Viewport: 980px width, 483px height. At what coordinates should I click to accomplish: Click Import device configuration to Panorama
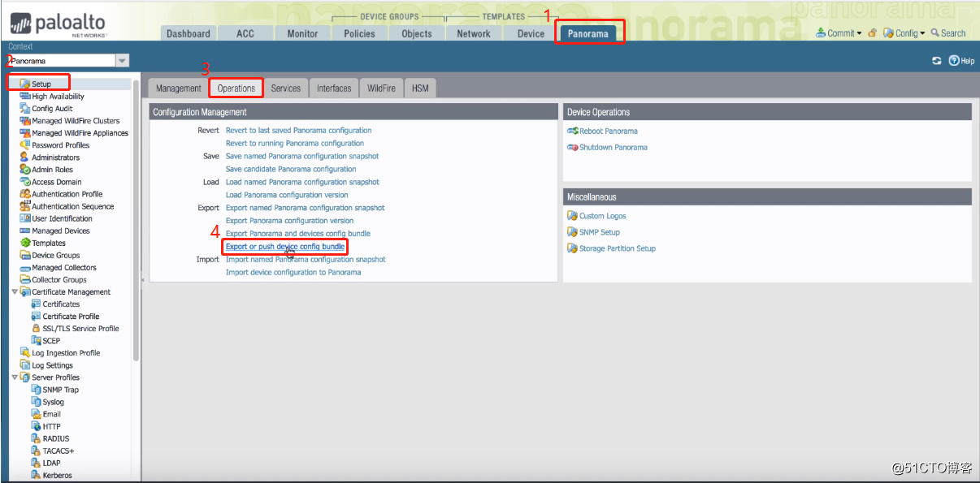(293, 273)
